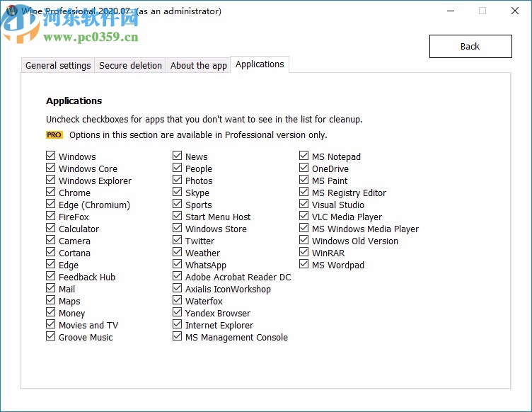The width and height of the screenshot is (532, 412).
Task: Click the Back button
Action: (470, 46)
